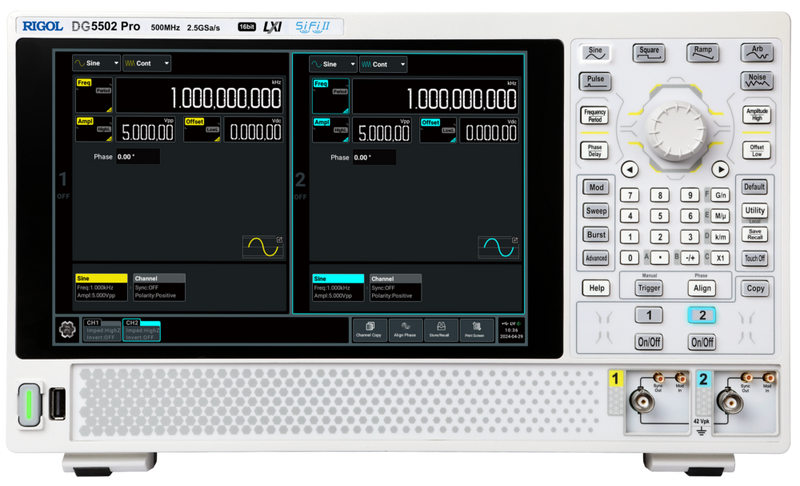The image size is (800, 486).
Task: Tap the Amplitude/High key
Action: [757, 114]
